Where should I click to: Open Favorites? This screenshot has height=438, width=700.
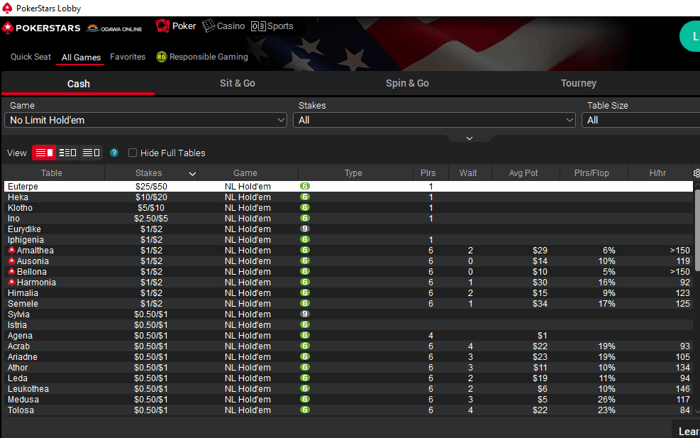pyautogui.click(x=128, y=57)
